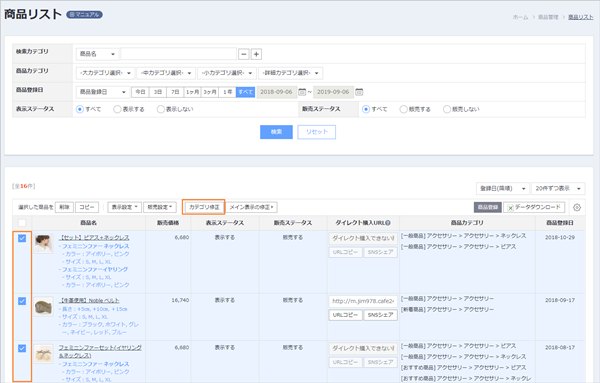Click the データダウンロード button

tap(534, 207)
